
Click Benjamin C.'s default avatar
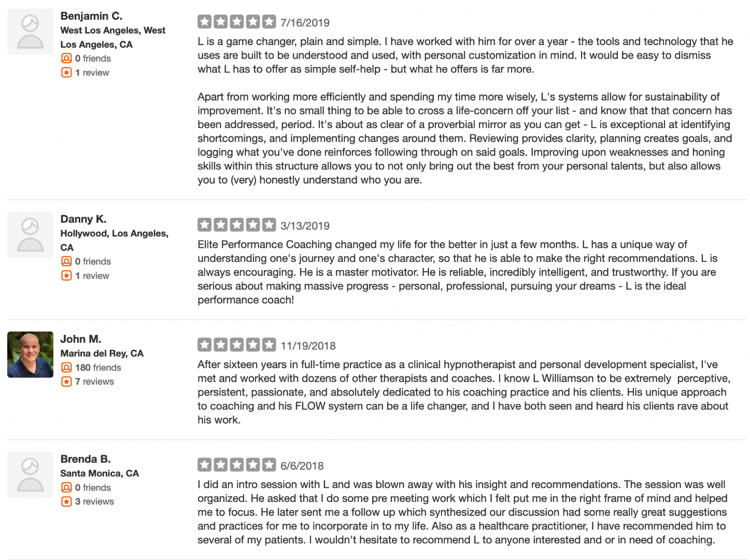coord(30,32)
